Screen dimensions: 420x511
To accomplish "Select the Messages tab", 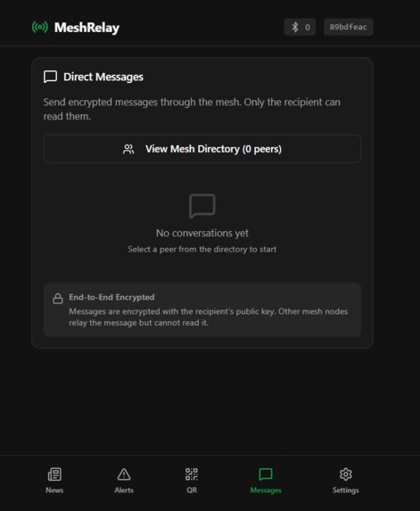I will click(x=266, y=481).
